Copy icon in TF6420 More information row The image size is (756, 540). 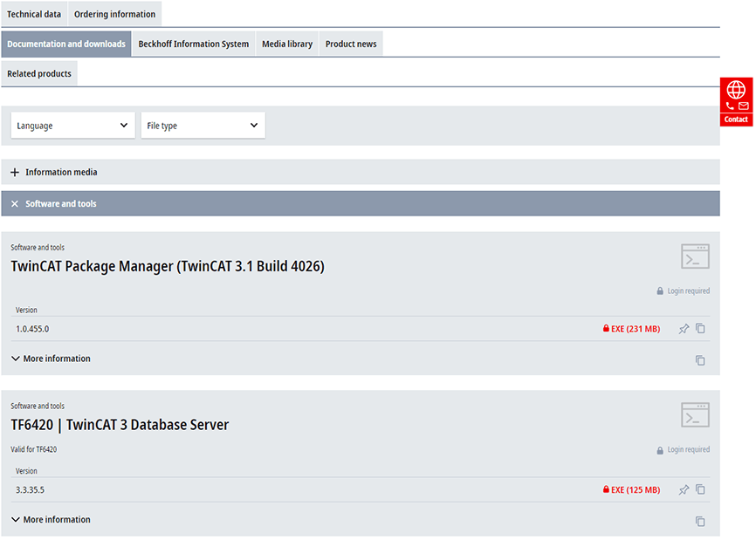700,521
